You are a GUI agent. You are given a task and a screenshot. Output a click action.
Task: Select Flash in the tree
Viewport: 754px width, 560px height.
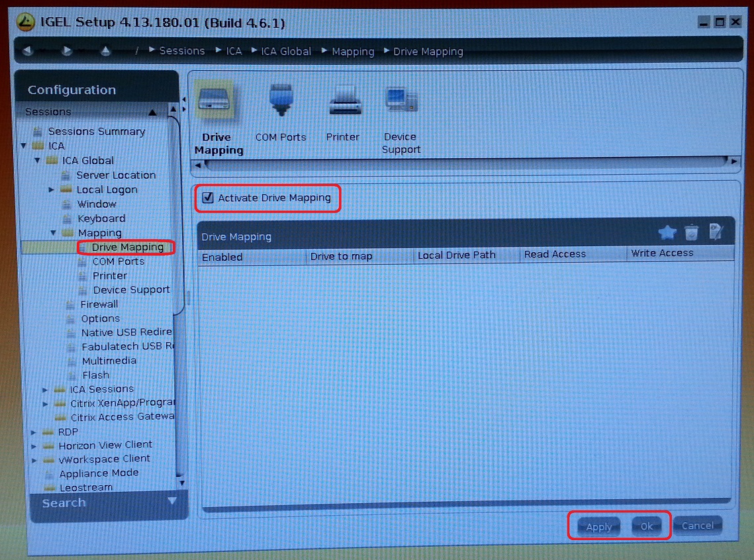coord(96,375)
